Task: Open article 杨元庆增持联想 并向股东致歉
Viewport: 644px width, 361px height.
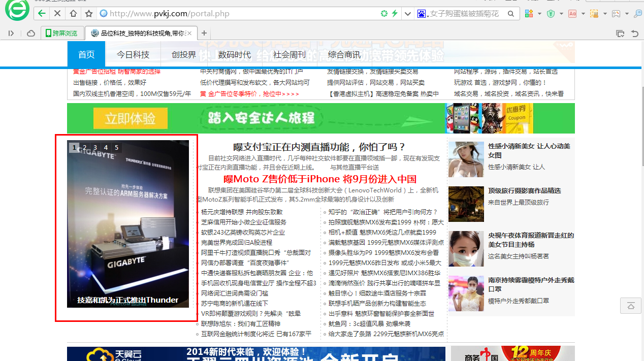Action: tap(242, 212)
